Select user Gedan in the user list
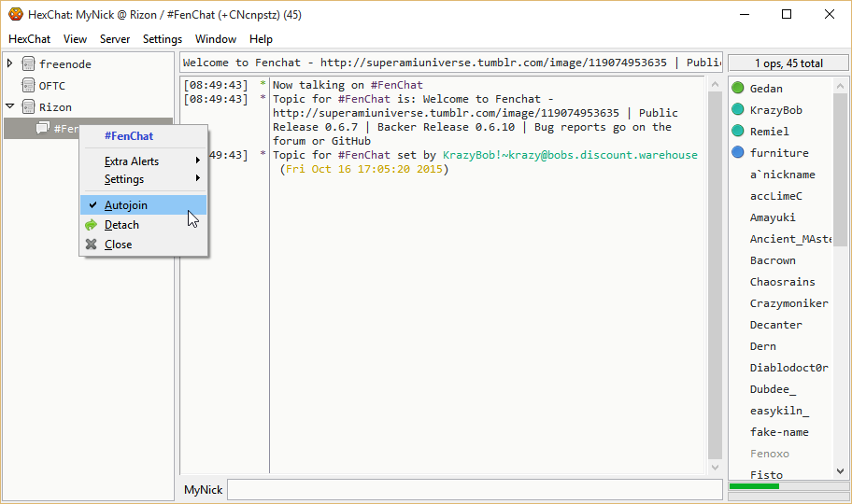Image resolution: width=852 pixels, height=504 pixels. (766, 89)
